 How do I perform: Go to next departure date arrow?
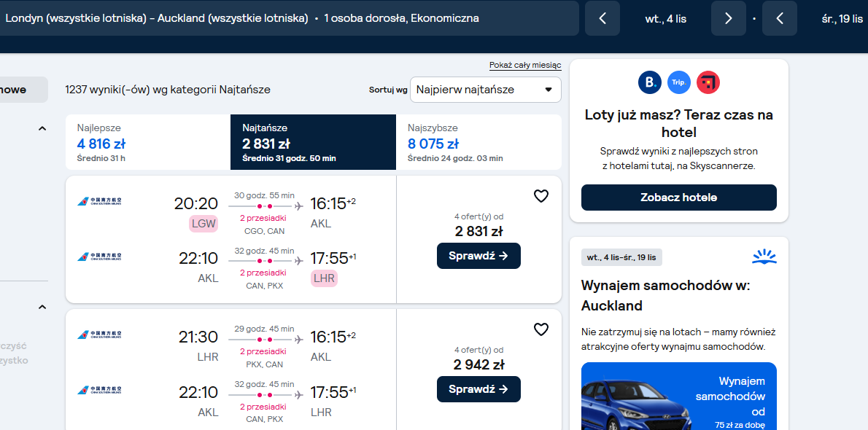(729, 18)
